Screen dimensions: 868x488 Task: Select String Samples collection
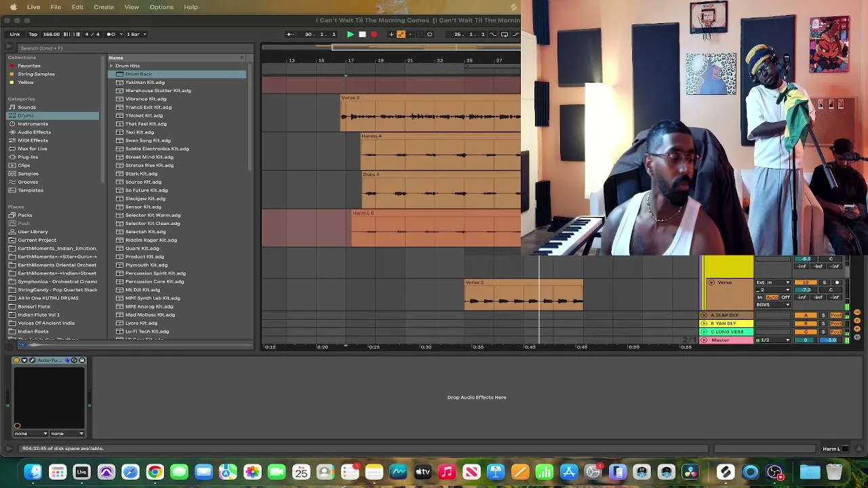tap(36, 74)
